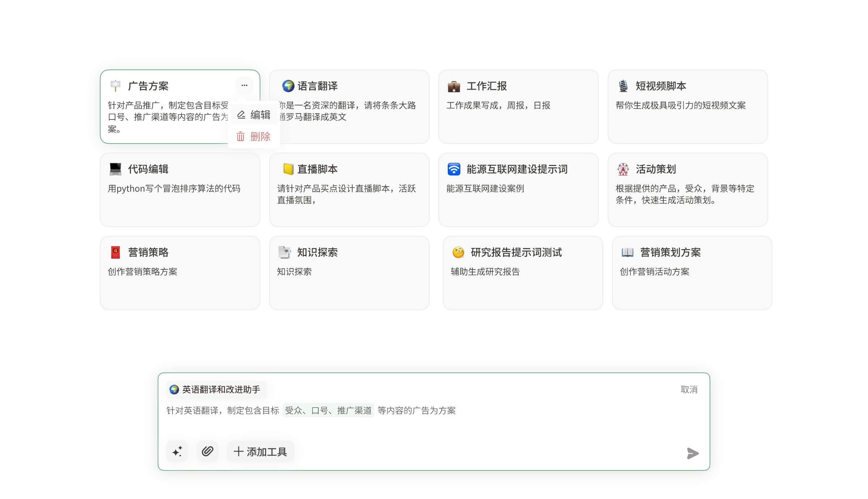Click description starting 请针对产品买点设计直播脚本

[x=346, y=194]
